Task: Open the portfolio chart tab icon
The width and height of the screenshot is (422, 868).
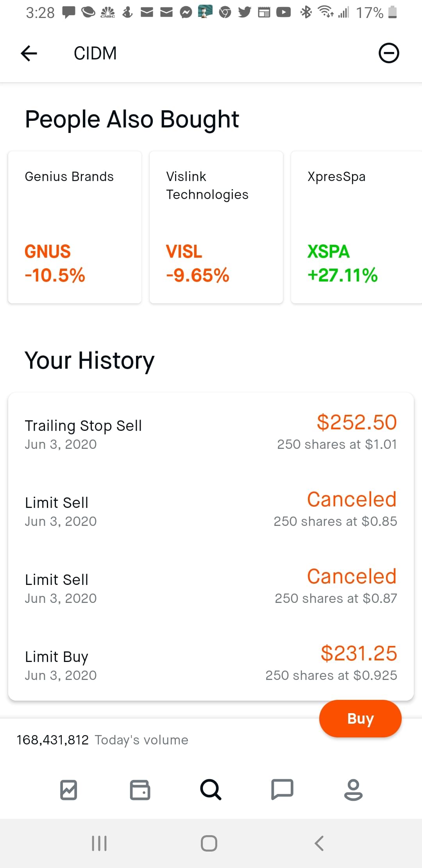Action: click(x=69, y=790)
